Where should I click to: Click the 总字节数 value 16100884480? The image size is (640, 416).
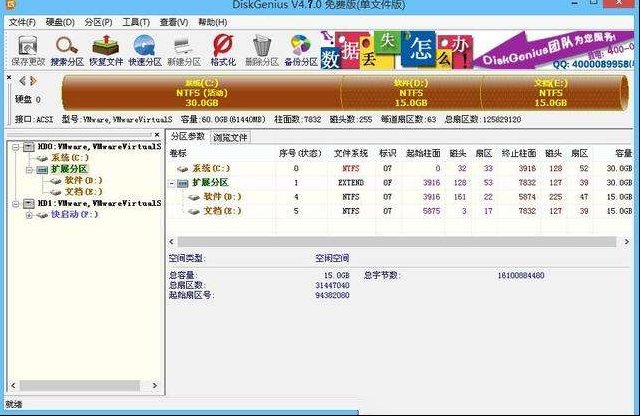click(520, 276)
